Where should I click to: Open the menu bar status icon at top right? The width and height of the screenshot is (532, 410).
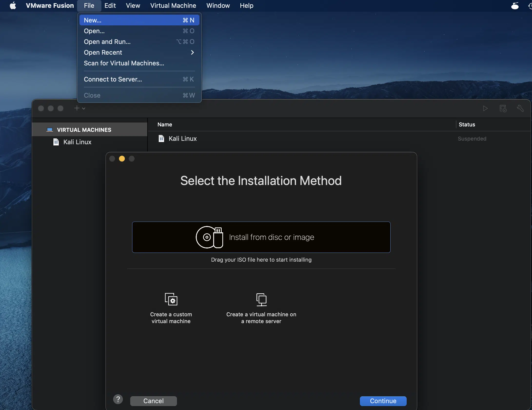tap(515, 5)
